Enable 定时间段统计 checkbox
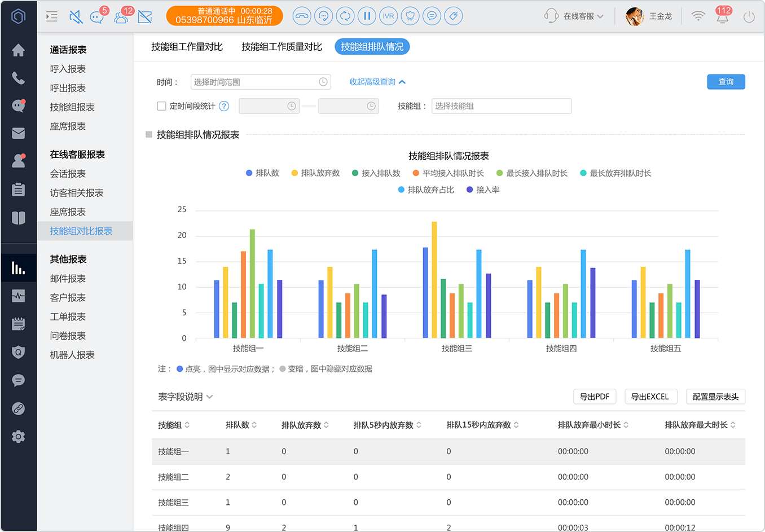 pos(161,106)
